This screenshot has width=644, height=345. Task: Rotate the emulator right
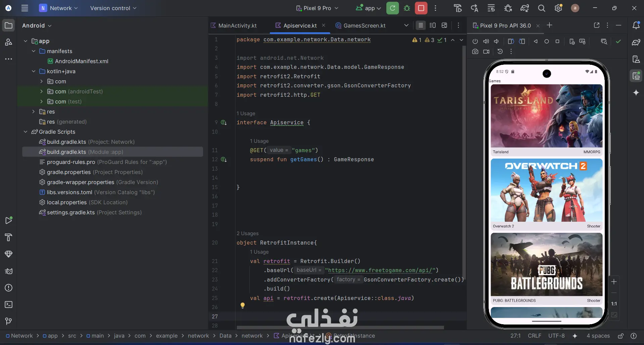coord(522,41)
